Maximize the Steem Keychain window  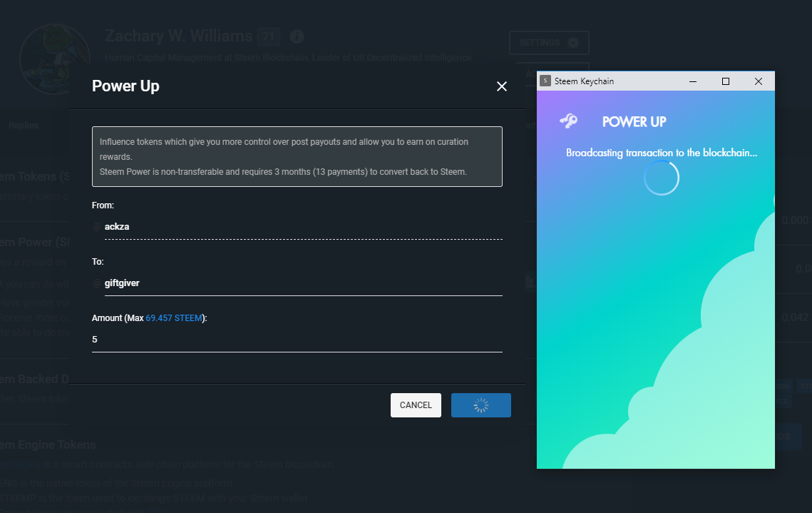(x=726, y=81)
